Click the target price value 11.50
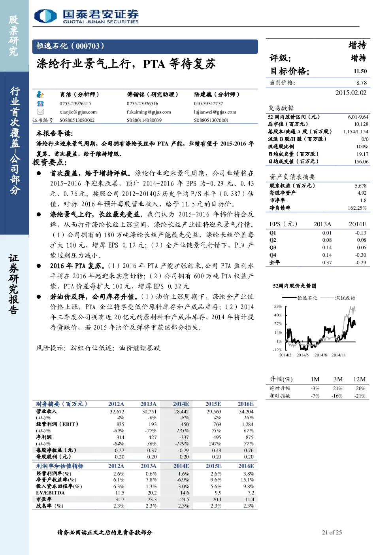Image resolution: width=392 pixels, height=555 pixels. coord(360,71)
